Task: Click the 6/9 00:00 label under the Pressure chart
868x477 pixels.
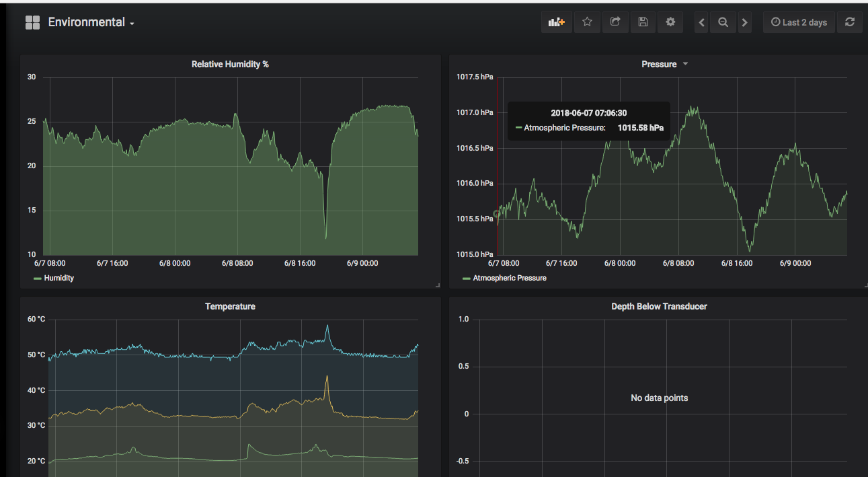Action: coord(795,263)
